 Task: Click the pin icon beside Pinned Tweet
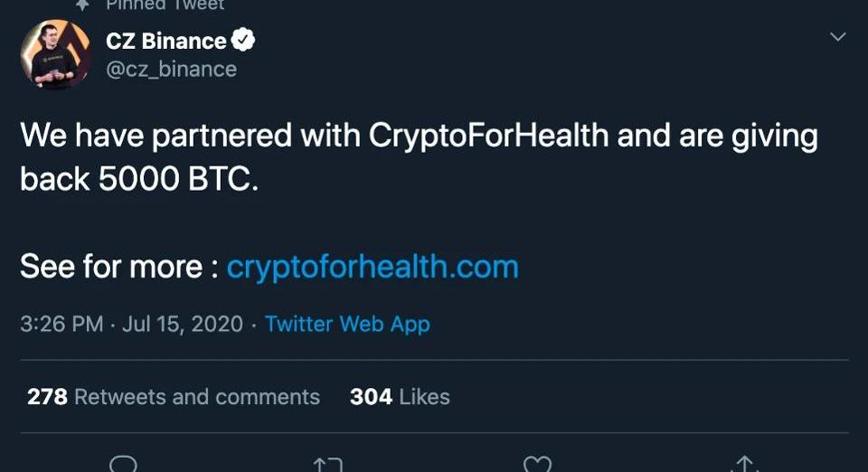click(82, 5)
